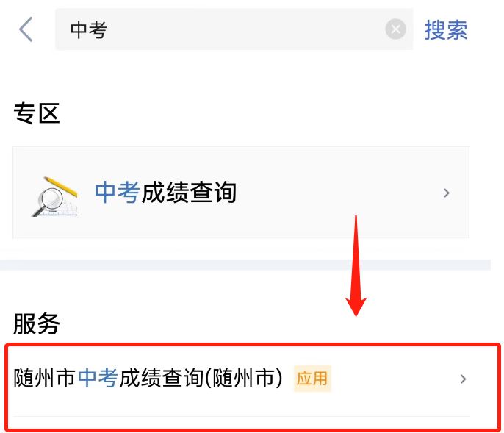504x433 pixels.
Task: Click the 中考成绩查询 card background
Action: [241, 193]
